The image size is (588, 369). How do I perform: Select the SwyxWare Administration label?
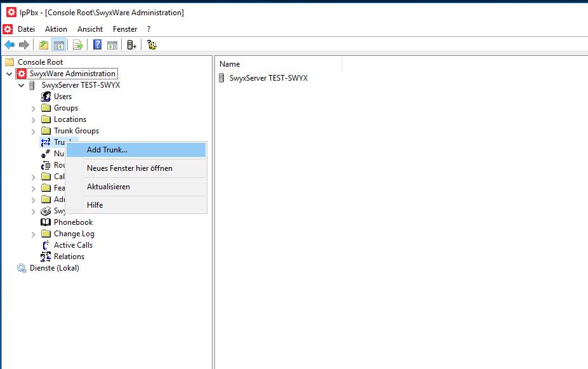click(x=72, y=74)
